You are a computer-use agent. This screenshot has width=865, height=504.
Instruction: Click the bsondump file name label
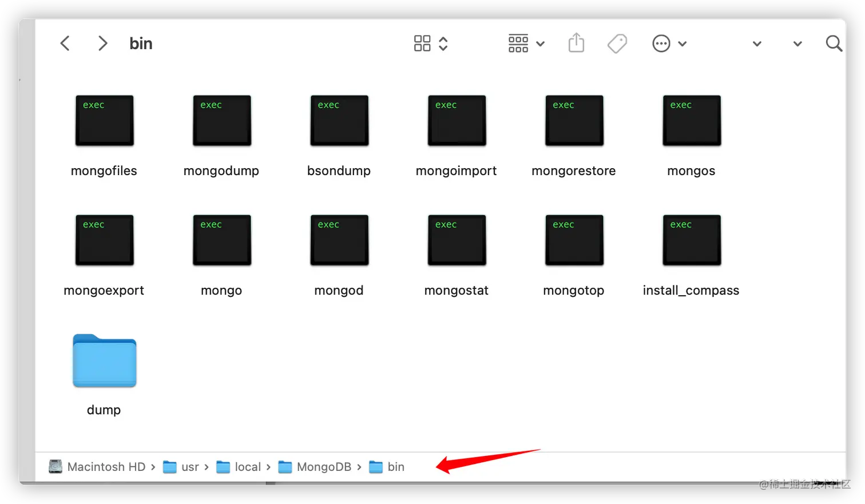point(339,171)
